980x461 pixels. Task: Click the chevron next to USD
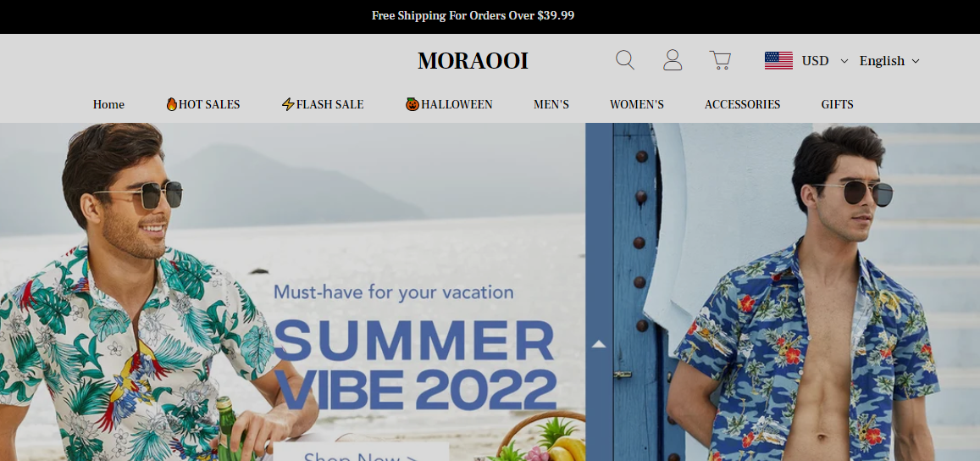[844, 61]
